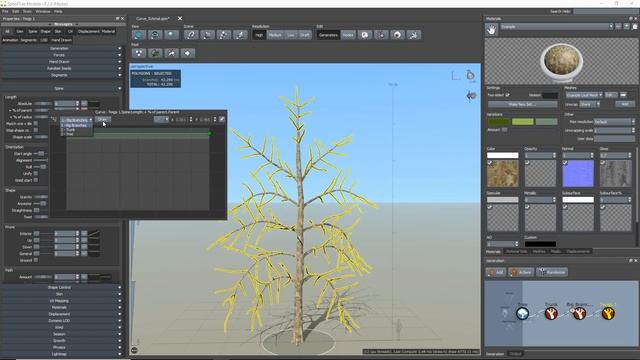Screen dimensions: 640x360
Task: Expand the Generation properties section
Action: (x=62, y=49)
